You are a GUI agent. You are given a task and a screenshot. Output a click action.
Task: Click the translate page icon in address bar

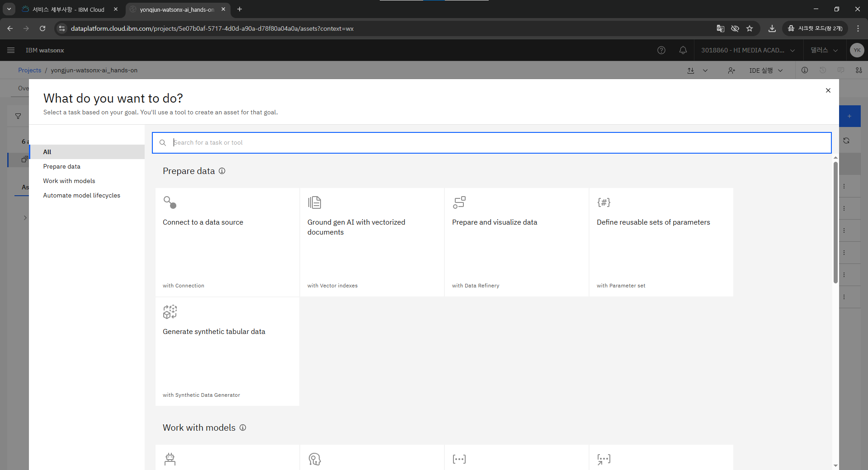721,28
